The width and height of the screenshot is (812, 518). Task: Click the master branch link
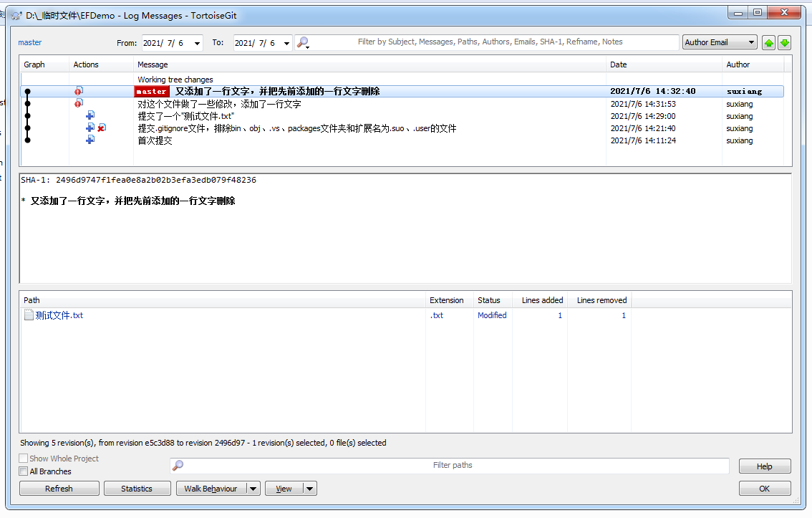point(30,42)
